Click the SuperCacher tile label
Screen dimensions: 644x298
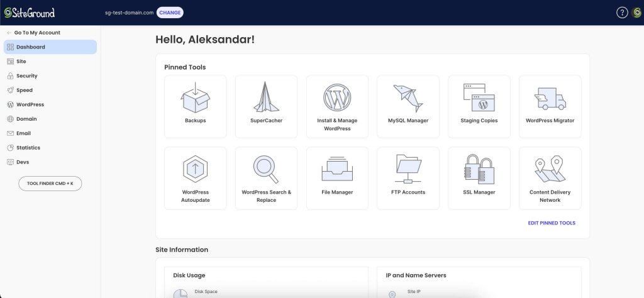[x=266, y=120]
